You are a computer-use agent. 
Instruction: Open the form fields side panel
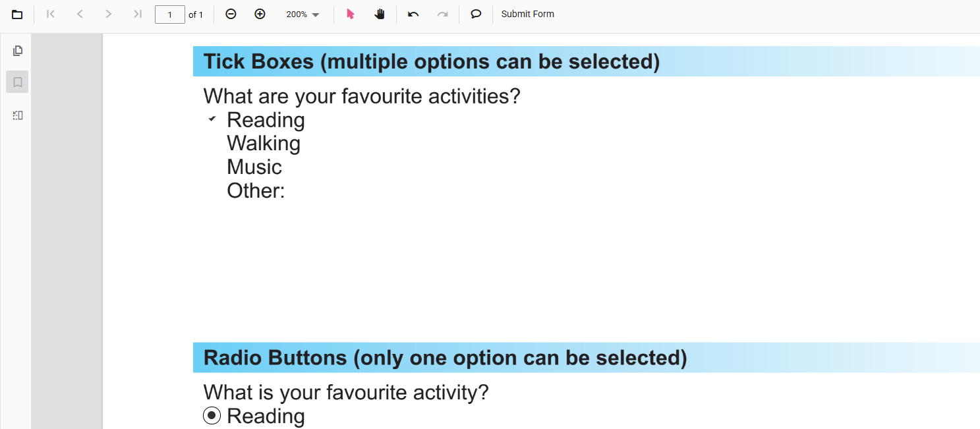pyautogui.click(x=18, y=115)
